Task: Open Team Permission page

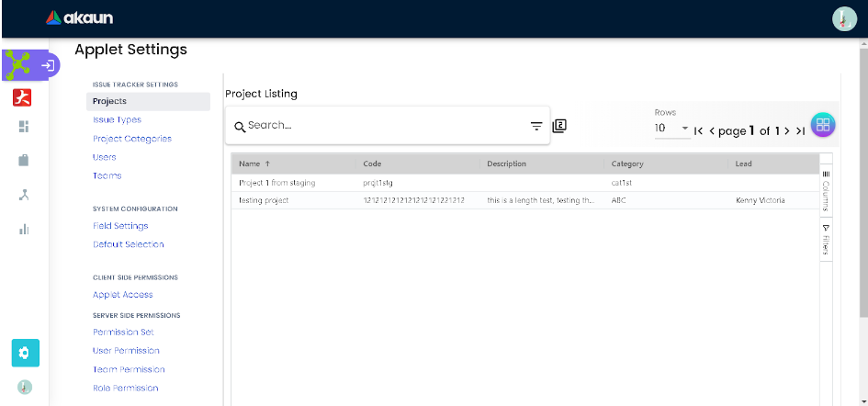Action: [x=129, y=369]
